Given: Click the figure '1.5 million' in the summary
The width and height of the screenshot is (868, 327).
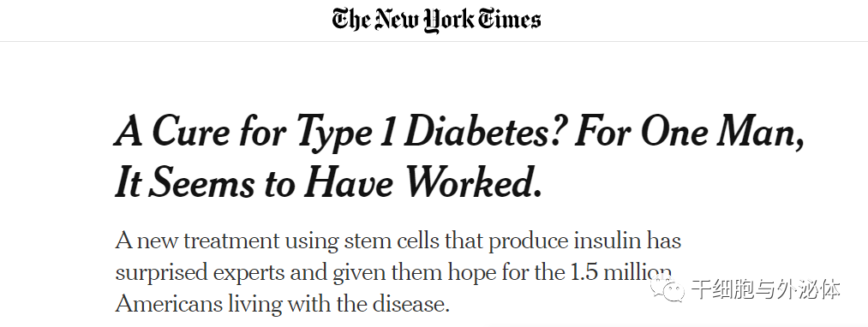Looking at the screenshot, I should (620, 272).
